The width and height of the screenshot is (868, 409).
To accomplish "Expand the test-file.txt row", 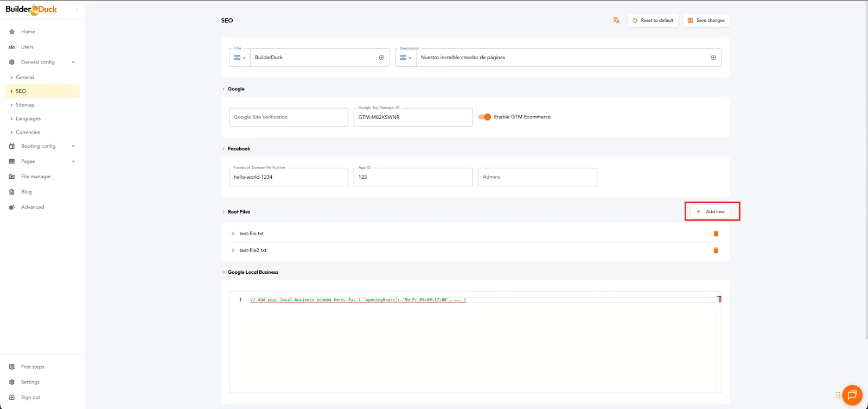I will [233, 234].
